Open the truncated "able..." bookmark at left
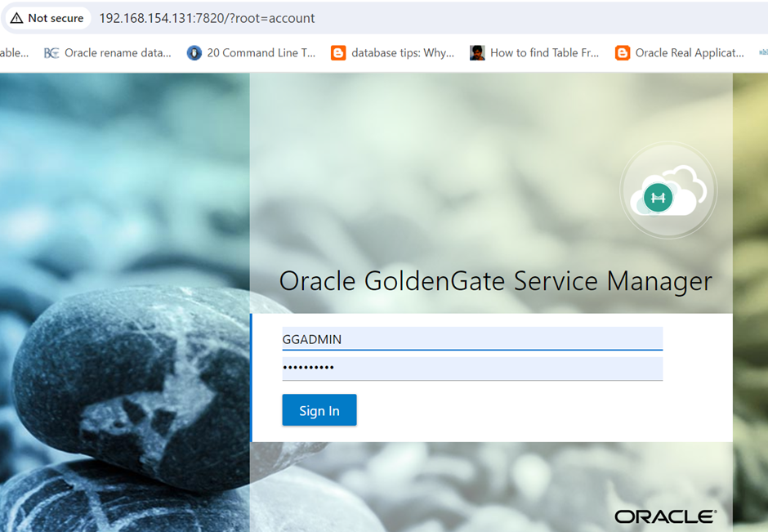This screenshot has width=768, height=532. (x=14, y=53)
